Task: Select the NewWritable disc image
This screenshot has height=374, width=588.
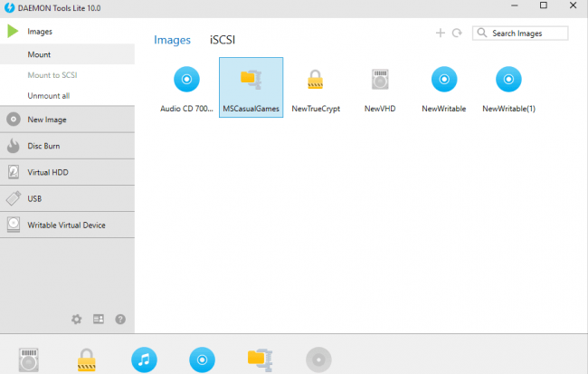Action: [444, 88]
